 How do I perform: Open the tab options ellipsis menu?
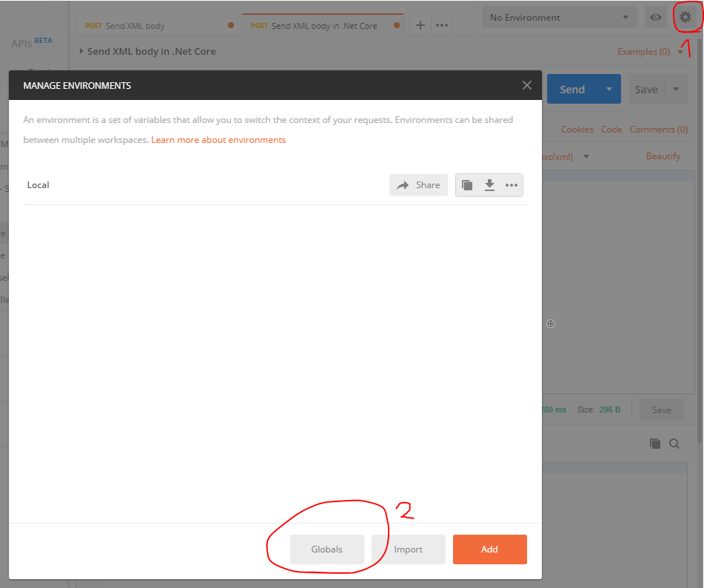[442, 25]
